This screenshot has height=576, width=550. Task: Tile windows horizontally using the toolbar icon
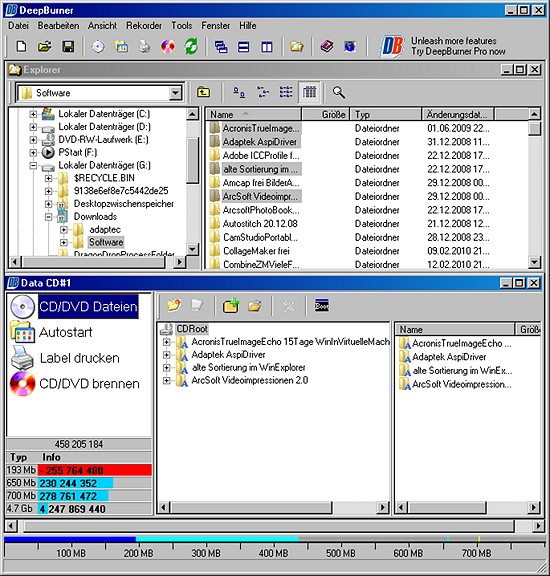[244, 47]
